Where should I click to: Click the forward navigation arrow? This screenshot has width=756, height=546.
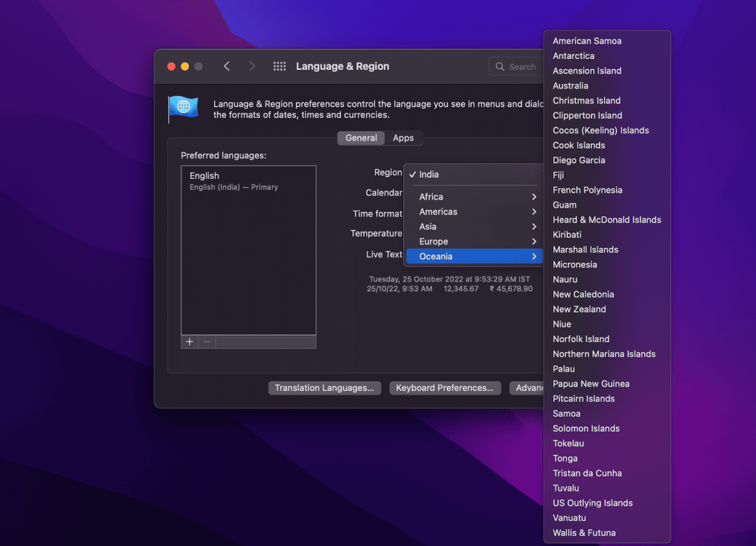tap(252, 66)
